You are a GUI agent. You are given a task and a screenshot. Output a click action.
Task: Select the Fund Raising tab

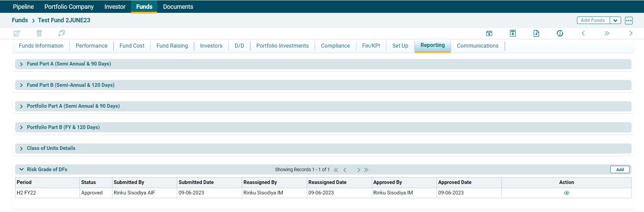pyautogui.click(x=172, y=46)
